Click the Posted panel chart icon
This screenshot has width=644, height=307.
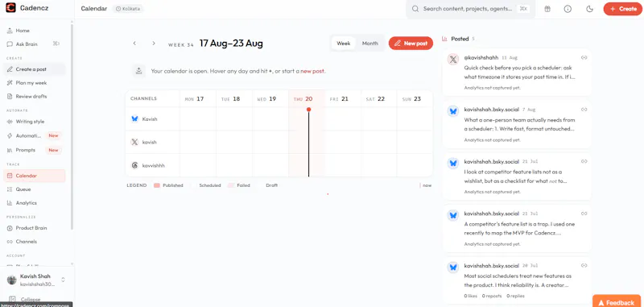[x=444, y=39]
